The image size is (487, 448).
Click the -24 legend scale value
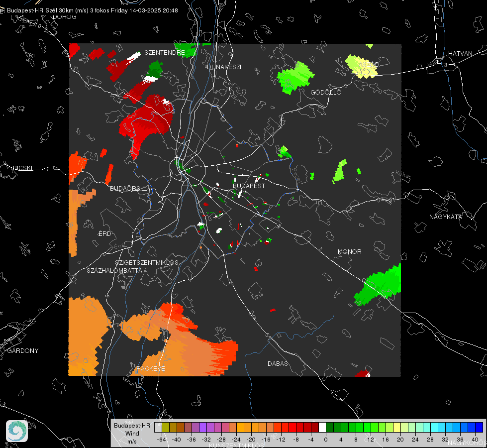click(236, 440)
